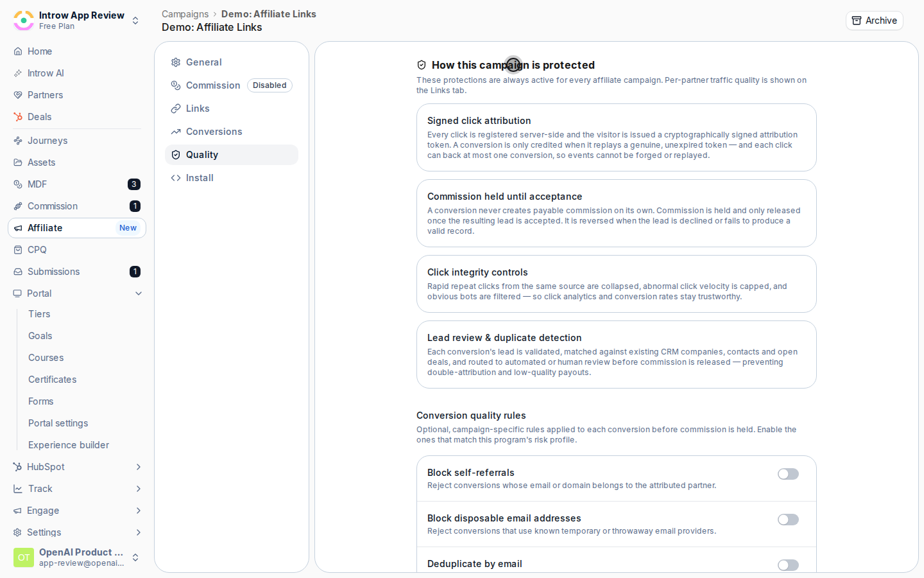Viewport: 924px width, 578px height.
Task: Click the Links chain icon
Action: tap(176, 109)
